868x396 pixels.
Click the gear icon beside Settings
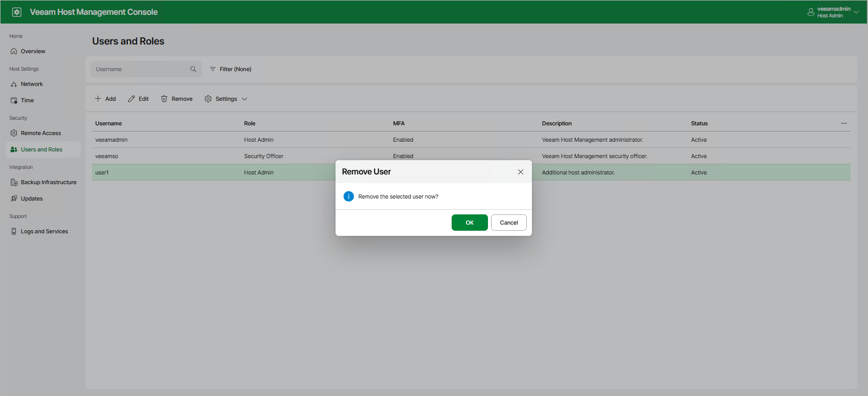pyautogui.click(x=208, y=99)
